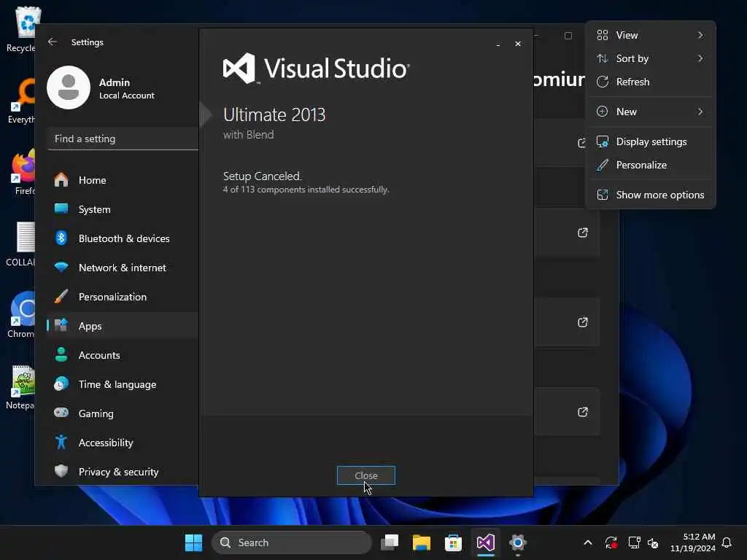The image size is (747, 560).
Task: Expand the Sort by submenu
Action: pos(650,58)
